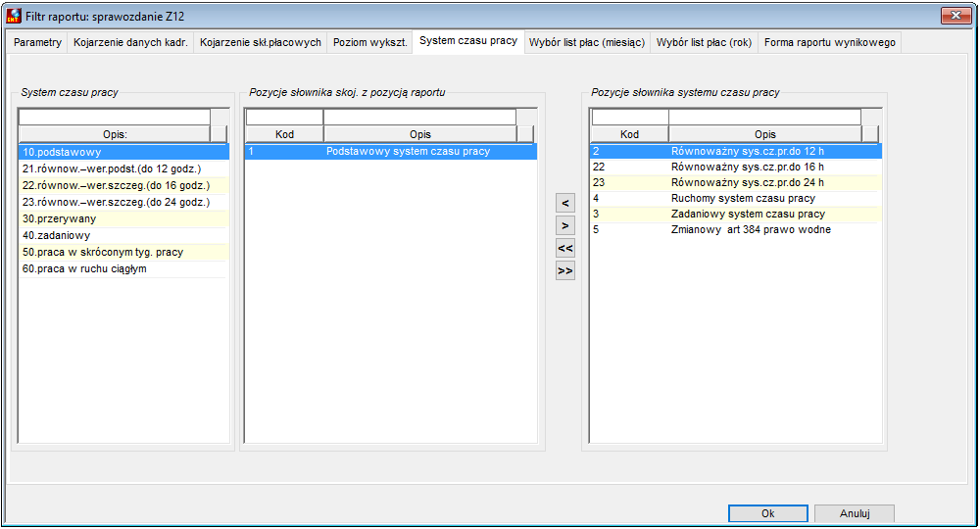Click the Ok button
This screenshot has height=529, width=980.
coord(767,513)
